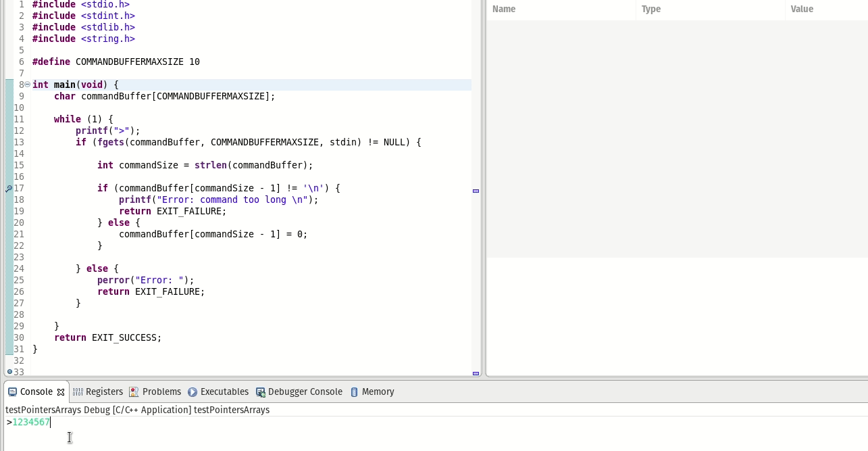868x451 pixels.
Task: Click the Debugger Console tab icon
Action: point(260,391)
